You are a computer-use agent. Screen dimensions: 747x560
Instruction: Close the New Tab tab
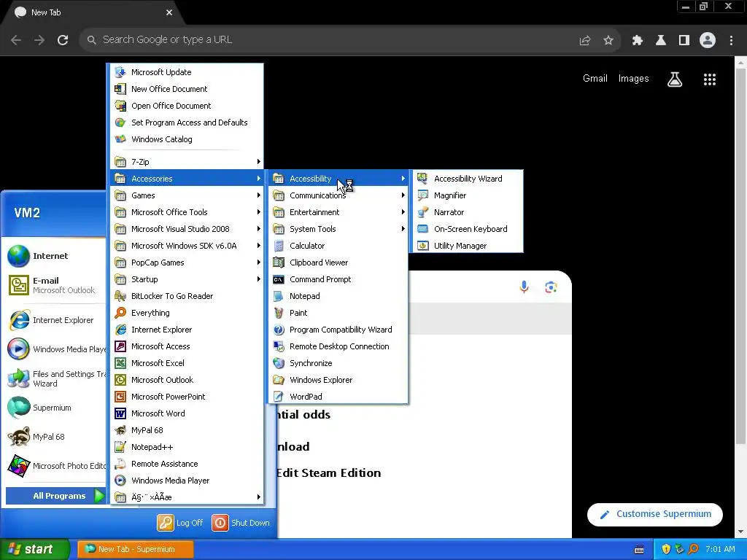tap(169, 12)
